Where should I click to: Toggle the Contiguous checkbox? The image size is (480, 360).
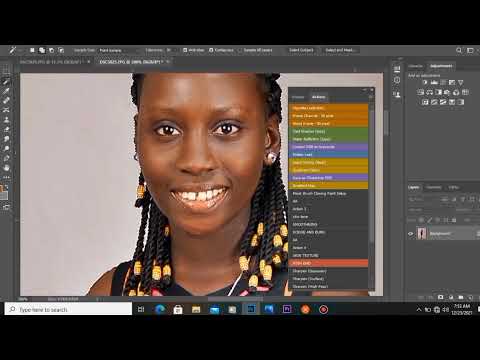tap(211, 50)
